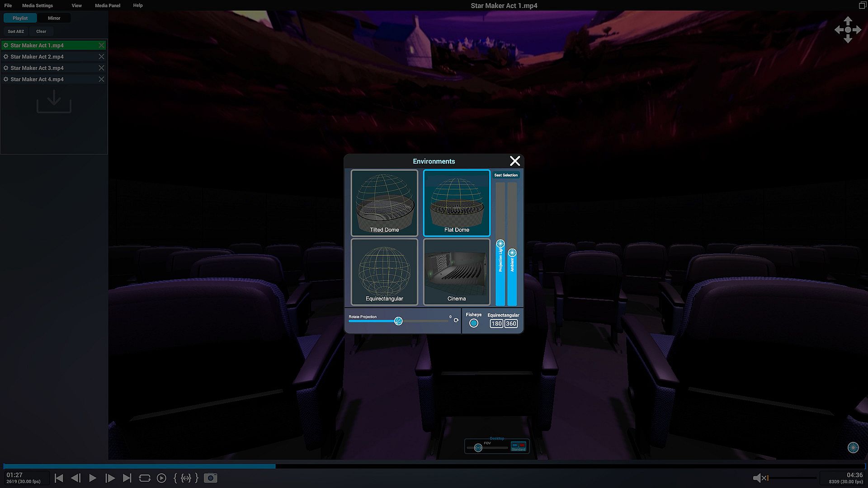The image size is (868, 488).
Task: Open the View menu
Action: pyautogui.click(x=76, y=5)
